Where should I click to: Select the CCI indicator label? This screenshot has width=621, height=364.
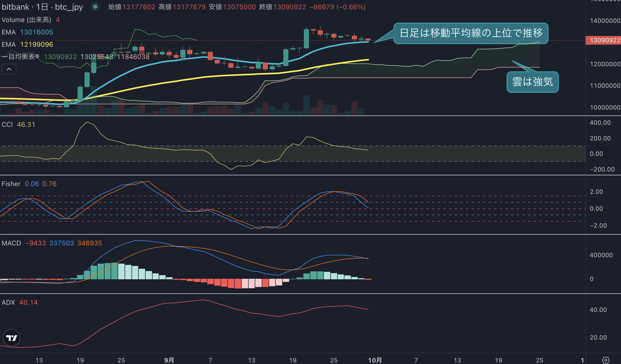7,124
